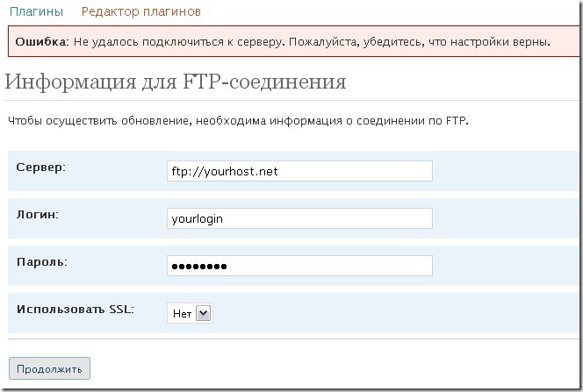This screenshot has height=392, width=583.
Task: Switch to Редактор плагинов tab
Action: (x=140, y=12)
